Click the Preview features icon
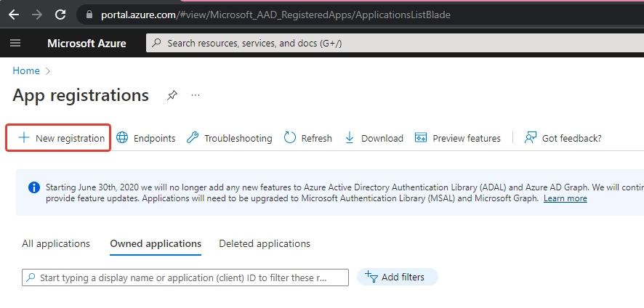The height and width of the screenshot is (308, 644). pyautogui.click(x=421, y=137)
